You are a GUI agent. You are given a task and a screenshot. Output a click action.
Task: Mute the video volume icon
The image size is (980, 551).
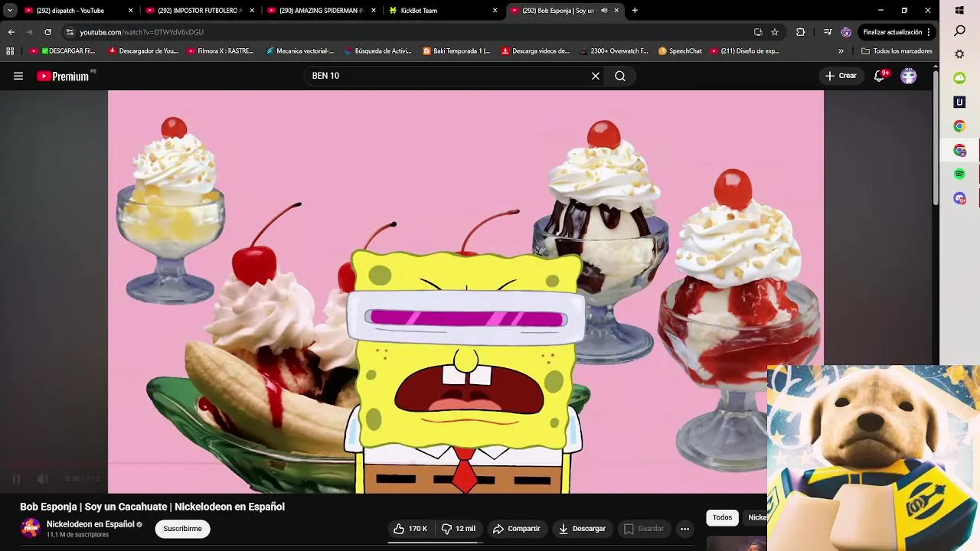[43, 479]
